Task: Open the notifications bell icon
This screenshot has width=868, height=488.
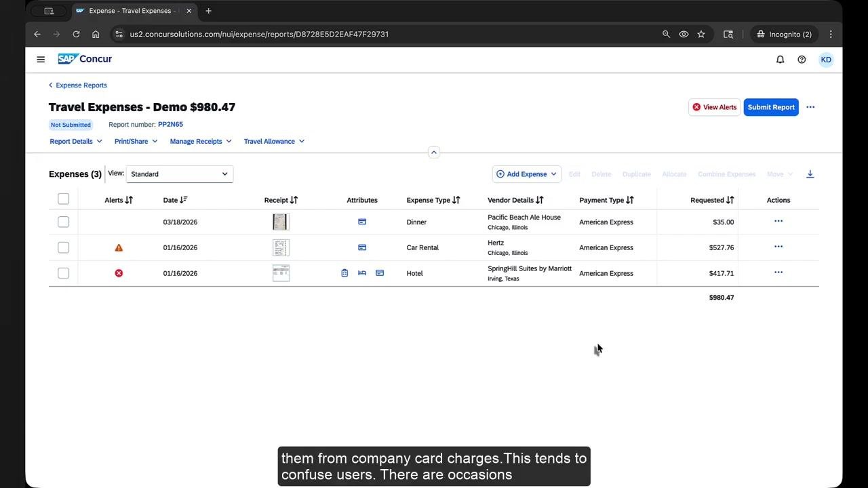Action: point(780,60)
